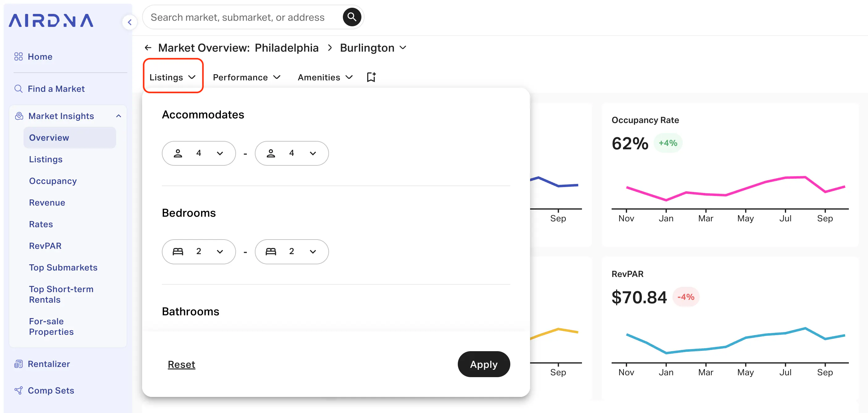Open the minimum Accommodates dropdown
Screen dimensions: 868x413
pyautogui.click(x=199, y=153)
